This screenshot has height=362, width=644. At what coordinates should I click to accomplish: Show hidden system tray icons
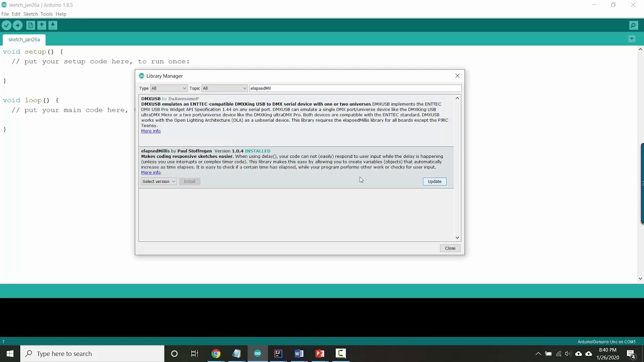pyautogui.click(x=538, y=354)
